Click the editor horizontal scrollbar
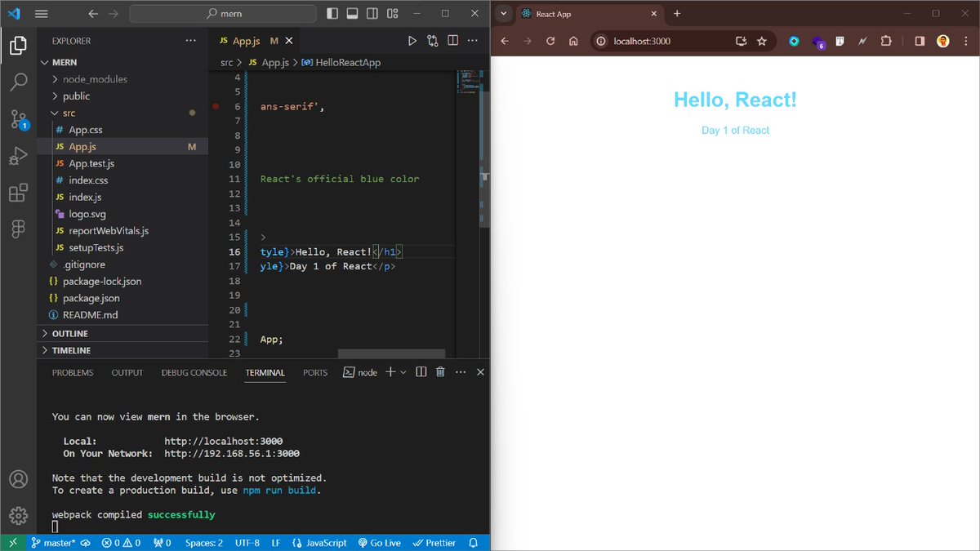This screenshot has height=551, width=980. (391, 353)
